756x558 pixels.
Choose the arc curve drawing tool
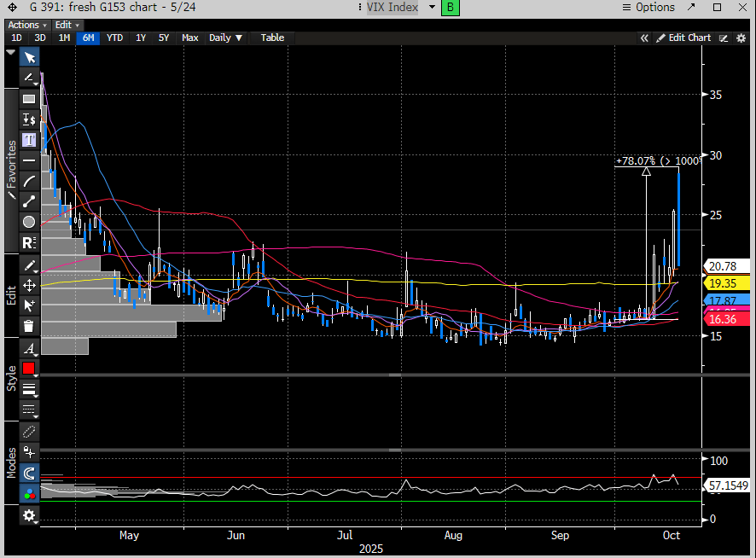click(29, 181)
